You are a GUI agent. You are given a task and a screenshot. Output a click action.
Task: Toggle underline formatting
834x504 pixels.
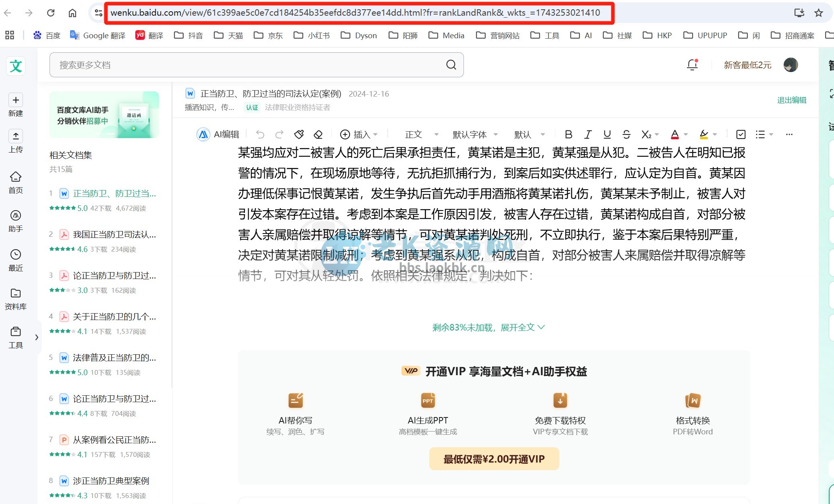pyautogui.click(x=607, y=134)
